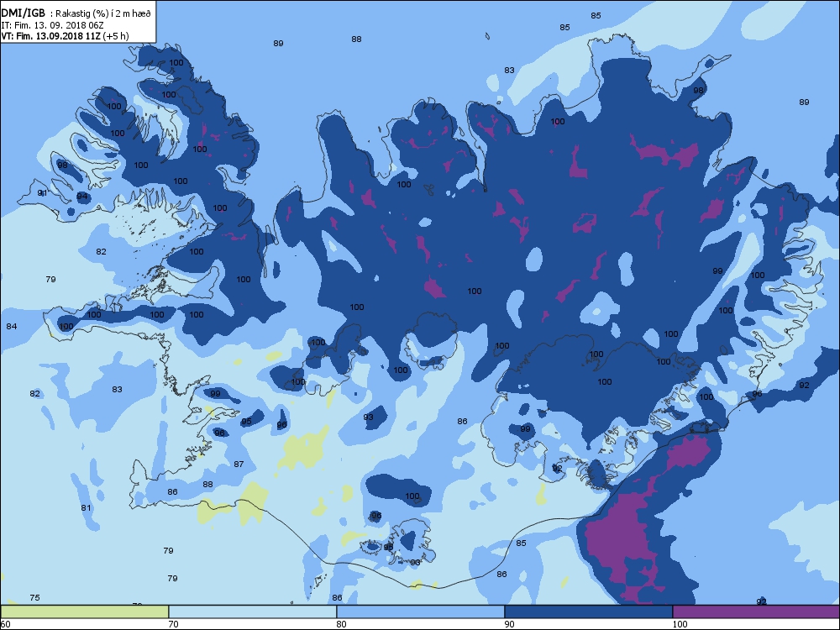Click the humidity value 91 on the map
The height and width of the screenshot is (630, 840).
[x=42, y=192]
